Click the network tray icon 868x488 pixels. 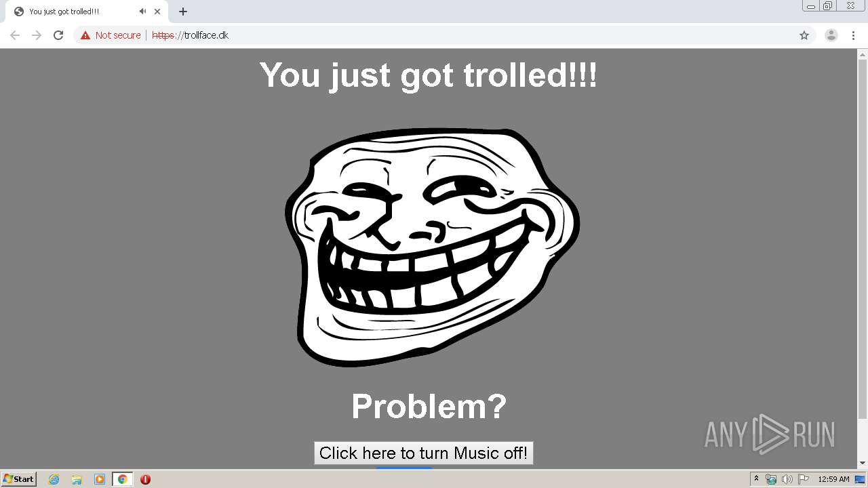click(x=771, y=479)
